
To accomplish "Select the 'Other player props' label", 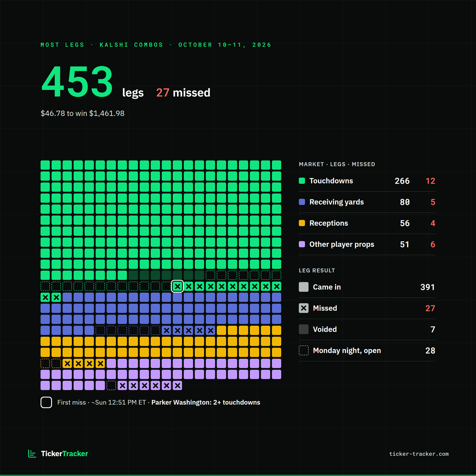I will point(342,244).
